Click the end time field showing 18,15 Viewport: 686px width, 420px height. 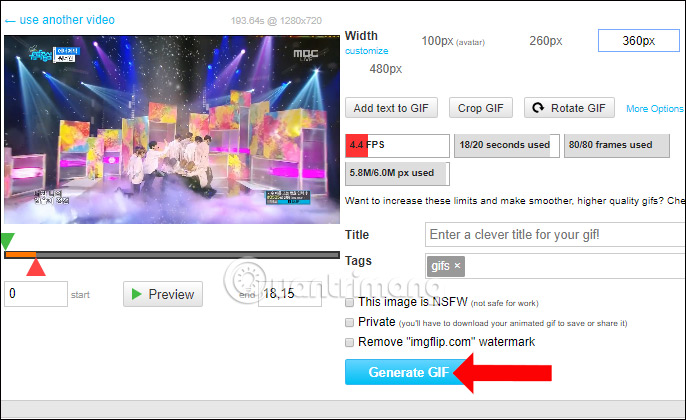(290, 294)
